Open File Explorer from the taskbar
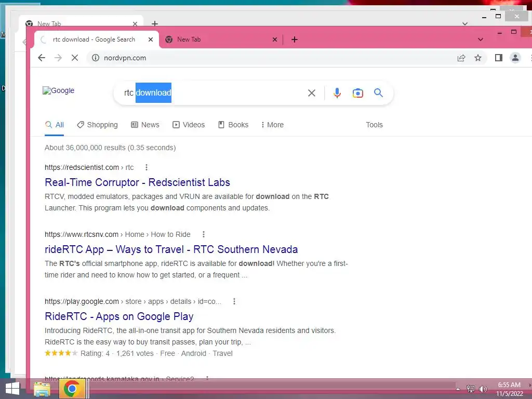This screenshot has width=532, height=399. coord(42,389)
